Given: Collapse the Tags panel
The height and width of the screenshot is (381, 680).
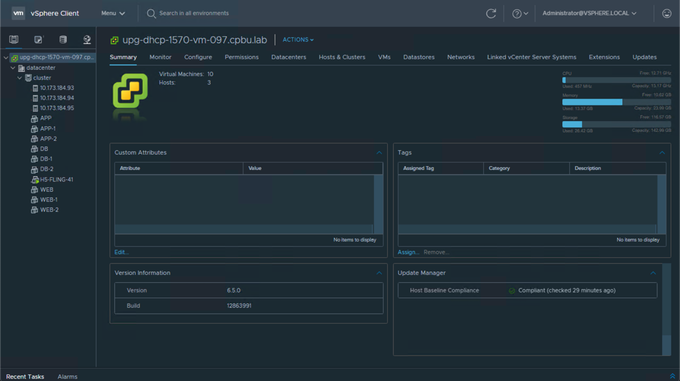Looking at the screenshot, I should [x=662, y=153].
